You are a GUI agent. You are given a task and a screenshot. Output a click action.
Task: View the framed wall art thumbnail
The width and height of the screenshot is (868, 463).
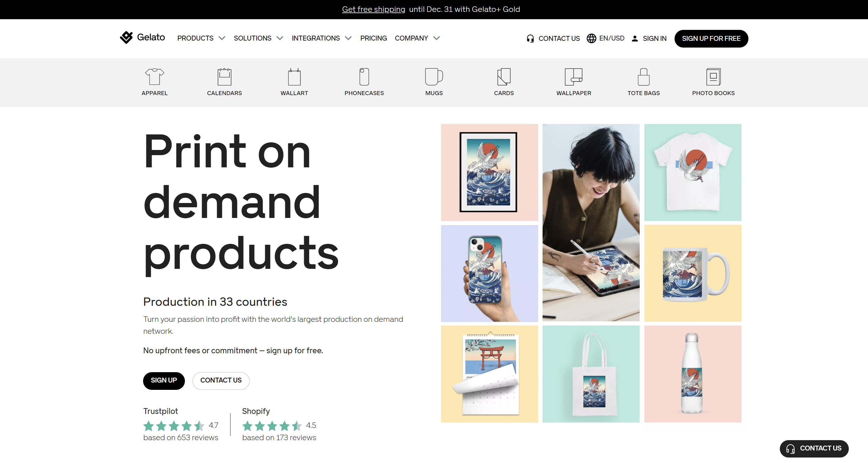[x=489, y=172]
